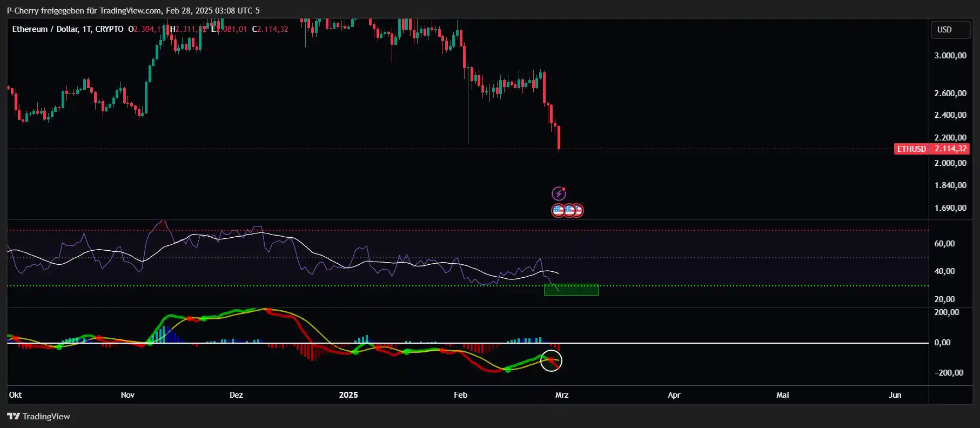
Task: Click the Mrz label on time axis
Action: 562,395
